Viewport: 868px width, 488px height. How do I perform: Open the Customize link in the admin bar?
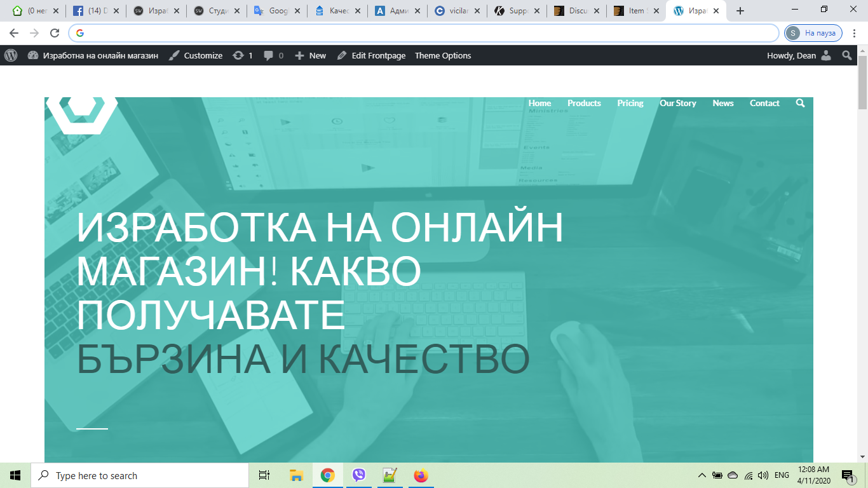point(196,55)
